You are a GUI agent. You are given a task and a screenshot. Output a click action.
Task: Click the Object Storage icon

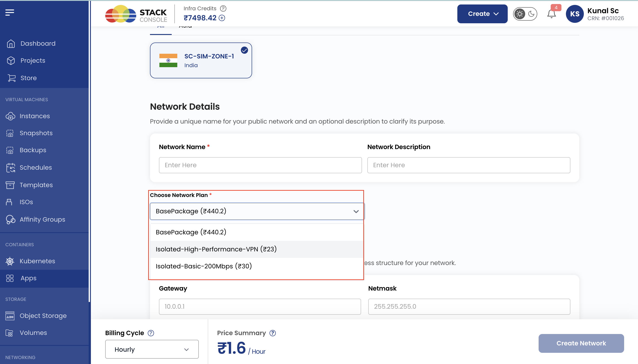[x=10, y=316]
